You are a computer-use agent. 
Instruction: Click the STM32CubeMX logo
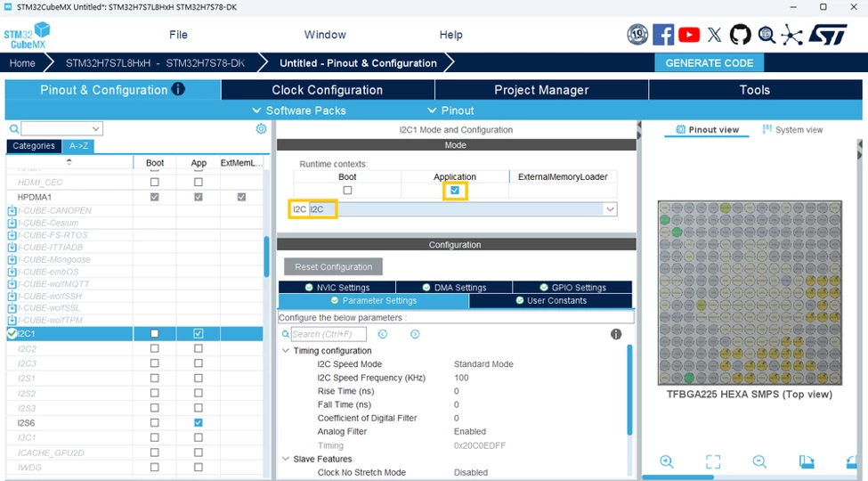[27, 36]
